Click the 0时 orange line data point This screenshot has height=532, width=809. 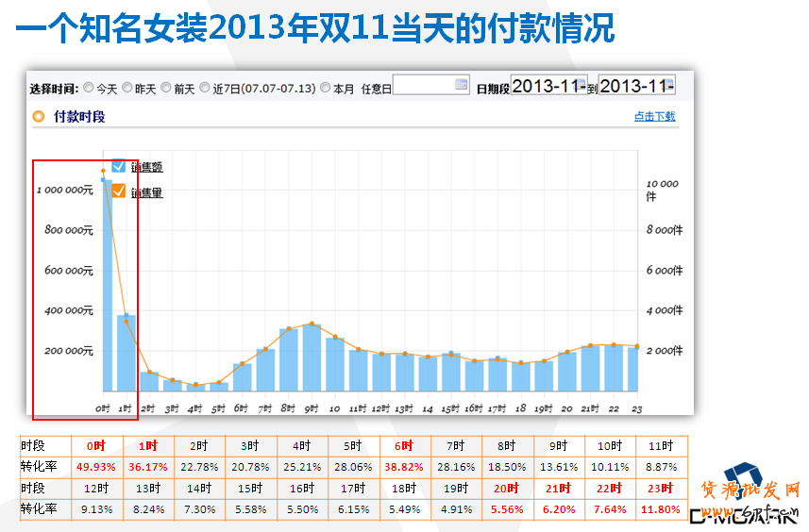pyautogui.click(x=103, y=171)
